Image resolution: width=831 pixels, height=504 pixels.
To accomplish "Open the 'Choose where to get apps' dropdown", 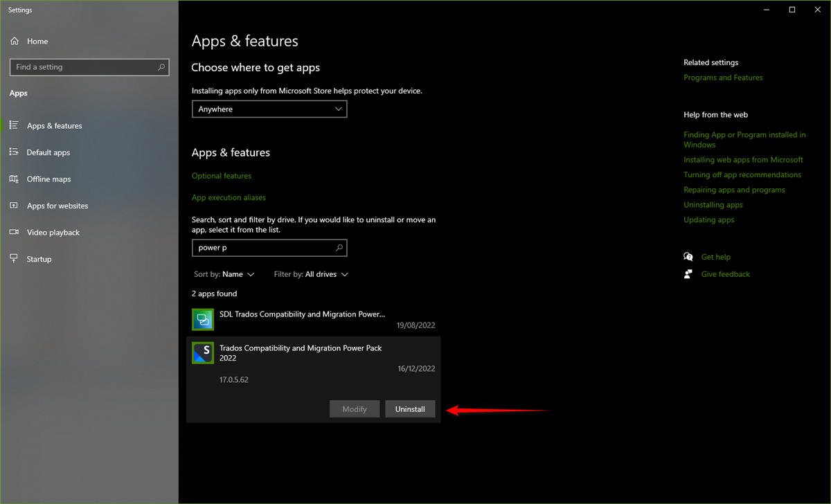I will [269, 109].
